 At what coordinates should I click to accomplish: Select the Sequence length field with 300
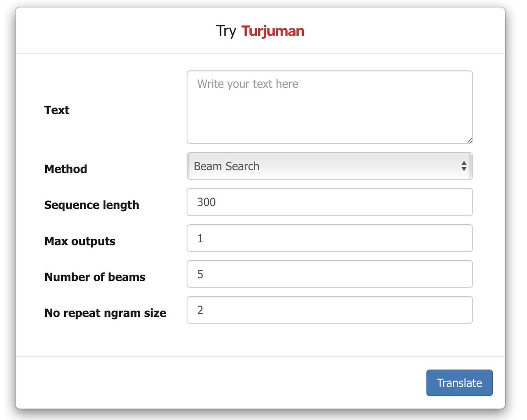pyautogui.click(x=330, y=202)
